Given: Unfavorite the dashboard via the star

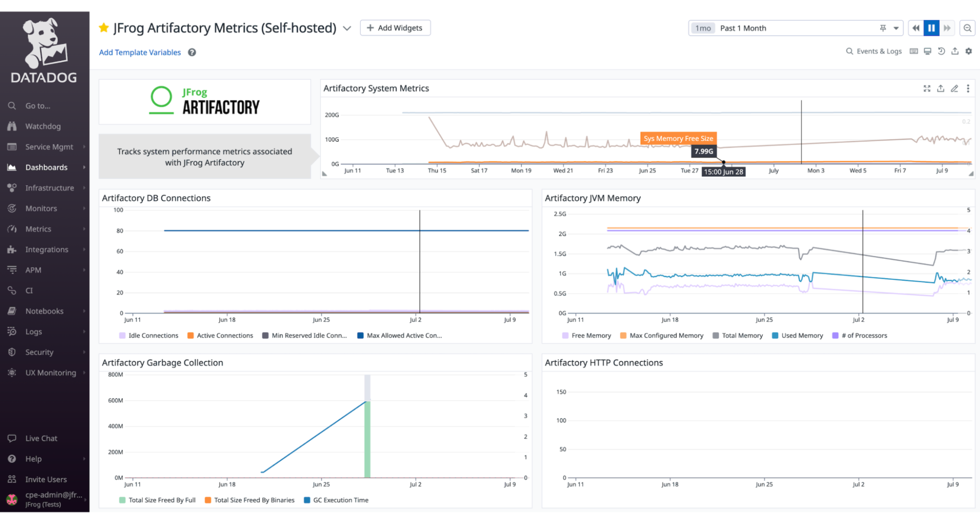Looking at the screenshot, I should 103,27.
